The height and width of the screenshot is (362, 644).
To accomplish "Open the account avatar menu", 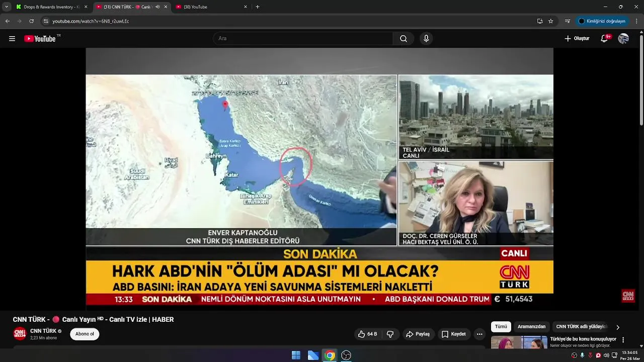I will coord(623,39).
